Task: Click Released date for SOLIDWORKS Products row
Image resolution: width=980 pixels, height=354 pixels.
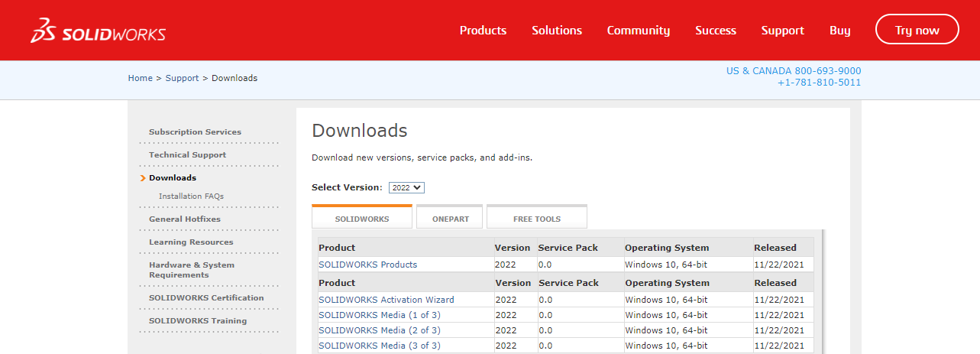Action: 779,265
